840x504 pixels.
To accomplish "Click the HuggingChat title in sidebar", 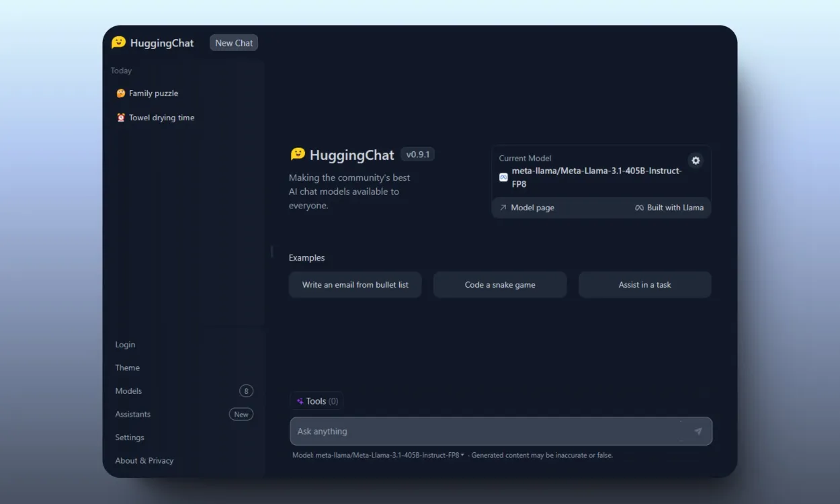I will click(x=162, y=43).
